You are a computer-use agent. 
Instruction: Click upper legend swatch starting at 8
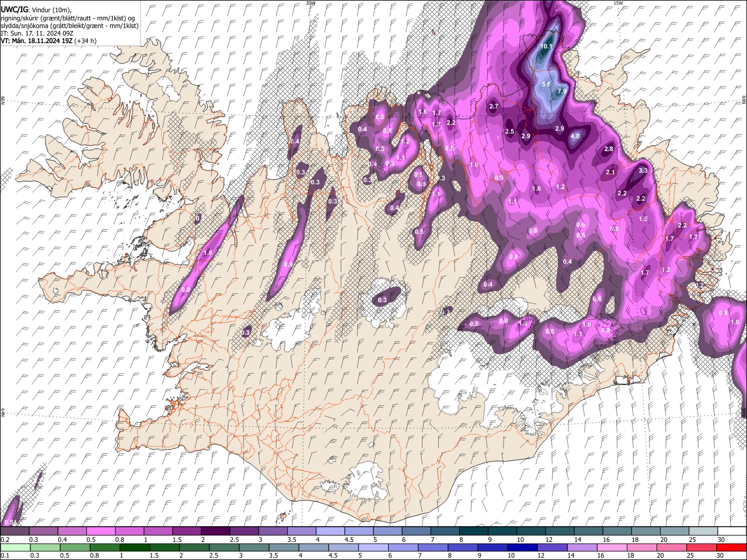point(474,531)
